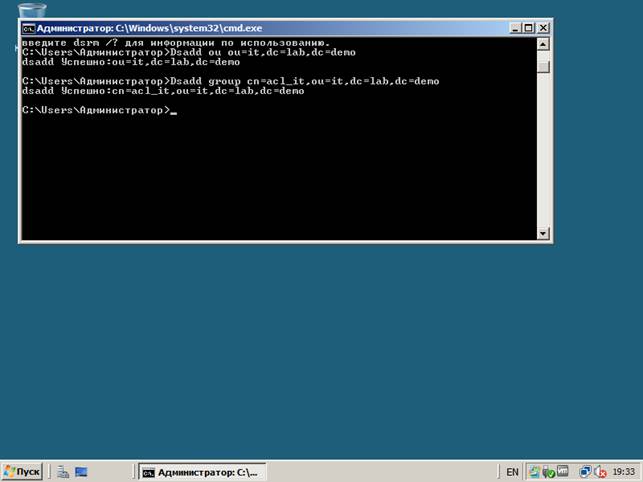Launch Server Manager from quick launch

(63, 472)
